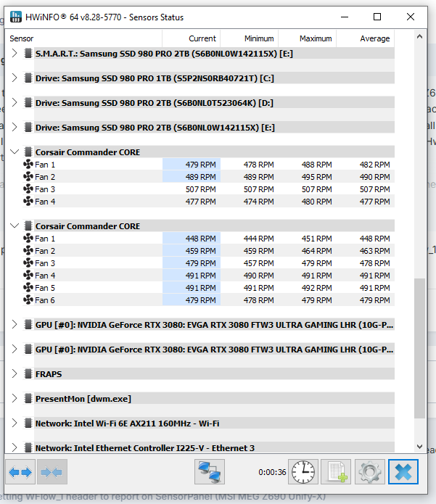Click the 488 RPM maximum value
436x504 pixels.
point(317,165)
